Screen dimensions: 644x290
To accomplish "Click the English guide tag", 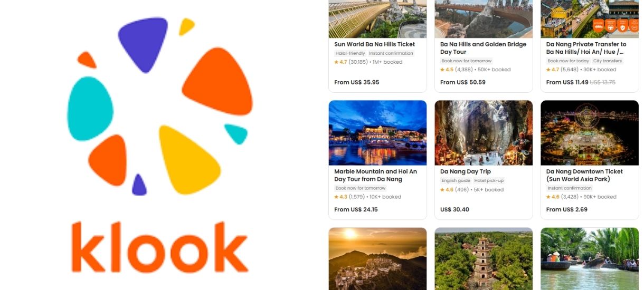I will coord(456,180).
